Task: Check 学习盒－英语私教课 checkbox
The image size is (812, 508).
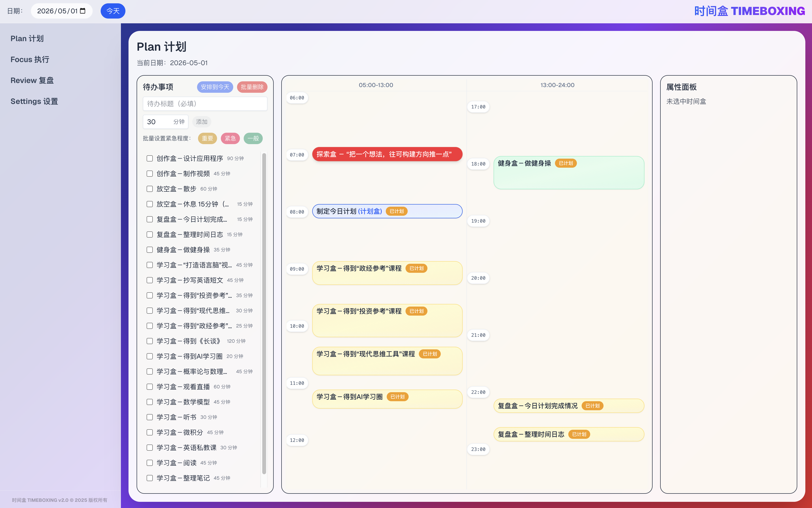Action: tap(149, 448)
